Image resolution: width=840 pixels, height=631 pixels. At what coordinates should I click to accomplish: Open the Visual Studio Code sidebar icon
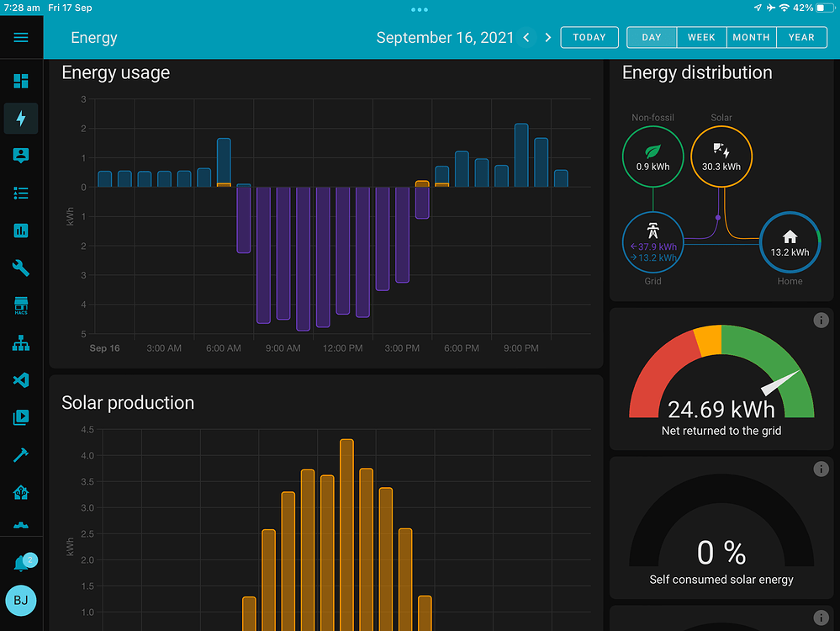click(x=21, y=380)
